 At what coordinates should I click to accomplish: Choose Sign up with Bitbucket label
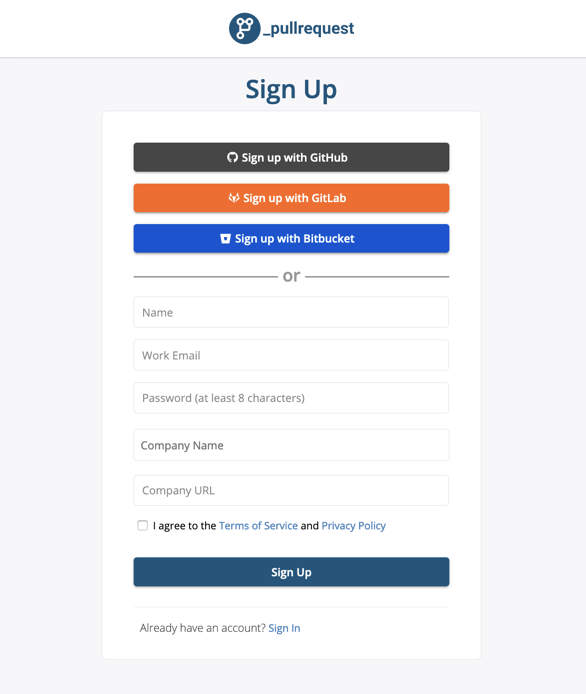tap(295, 239)
